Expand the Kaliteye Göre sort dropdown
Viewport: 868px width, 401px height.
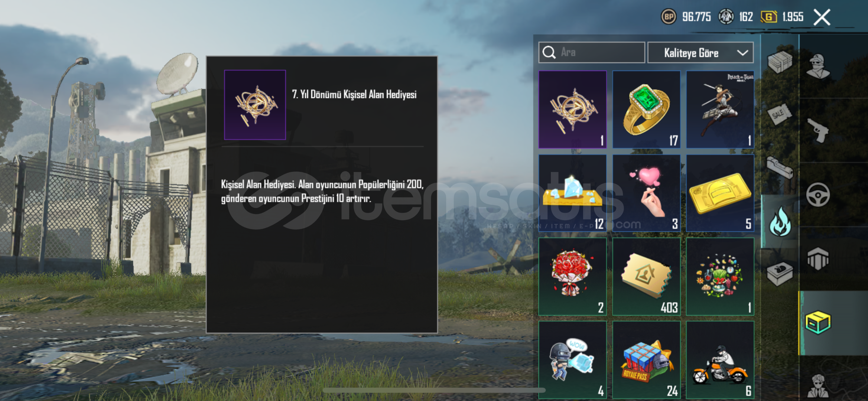tap(700, 53)
